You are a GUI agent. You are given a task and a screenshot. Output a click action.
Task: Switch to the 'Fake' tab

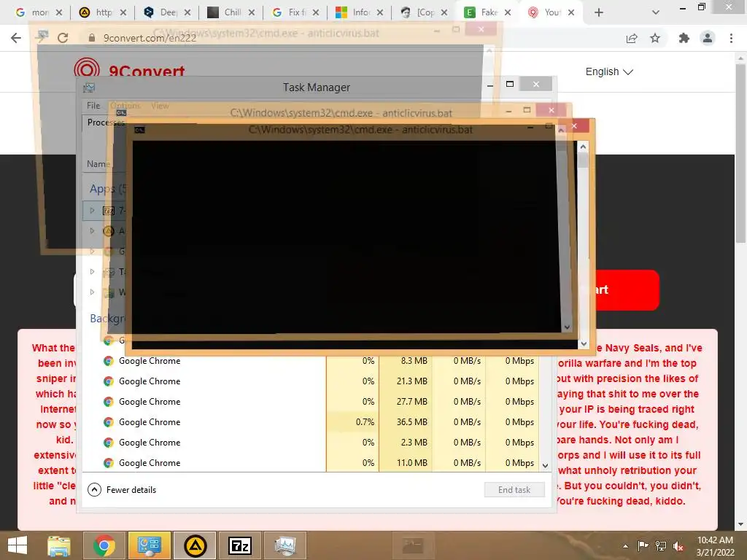pos(488,12)
